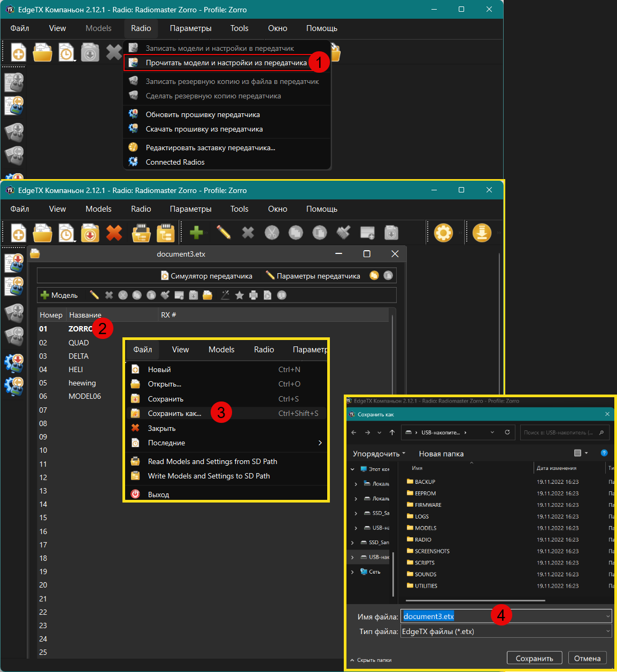
Task: Select the SCREENSHOTS folder
Action: point(432,551)
